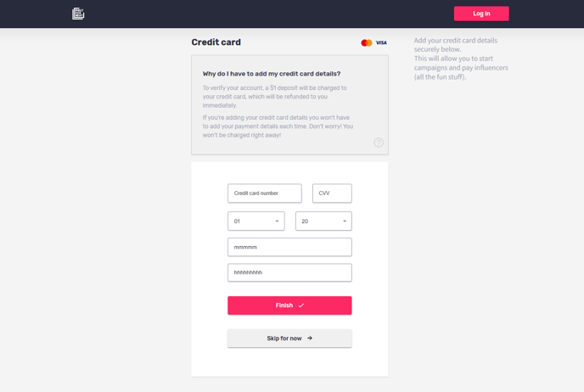This screenshot has width=584, height=392.
Task: Submit the form with Finish
Action: (289, 305)
